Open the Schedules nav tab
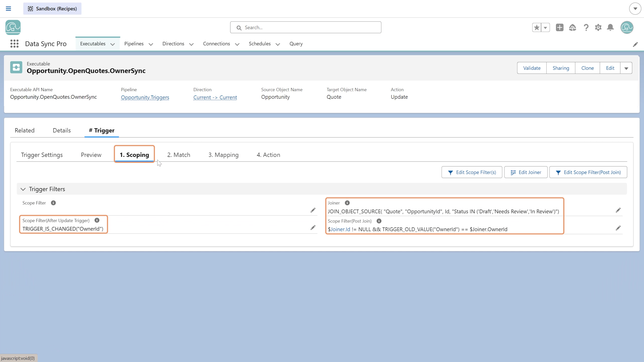This screenshot has height=362, width=644. pyautogui.click(x=259, y=44)
